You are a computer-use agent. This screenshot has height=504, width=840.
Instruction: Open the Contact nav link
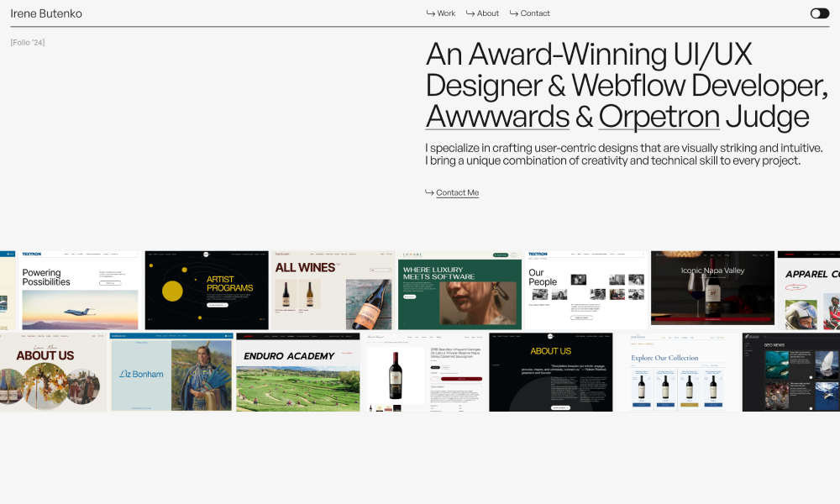535,13
